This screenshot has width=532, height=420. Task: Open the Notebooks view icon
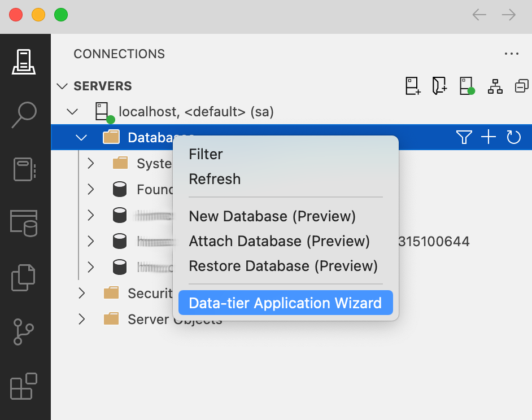(25, 169)
